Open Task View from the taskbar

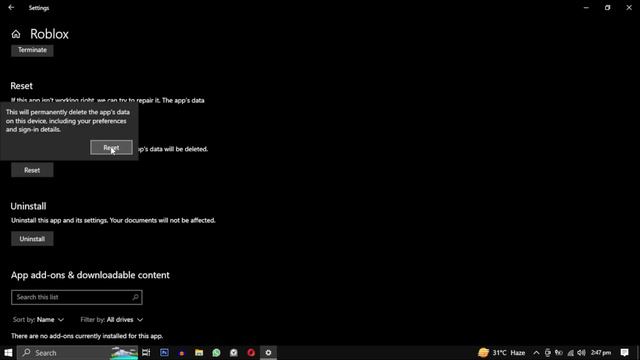[x=146, y=353]
